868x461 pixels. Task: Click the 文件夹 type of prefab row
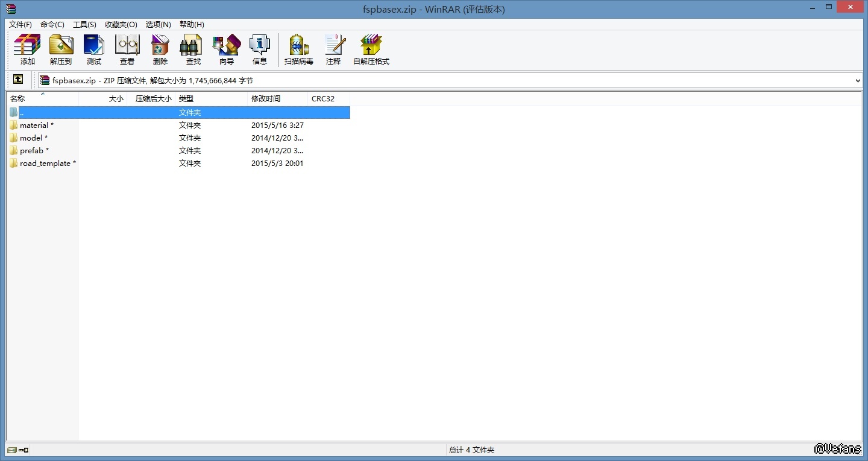(x=190, y=150)
